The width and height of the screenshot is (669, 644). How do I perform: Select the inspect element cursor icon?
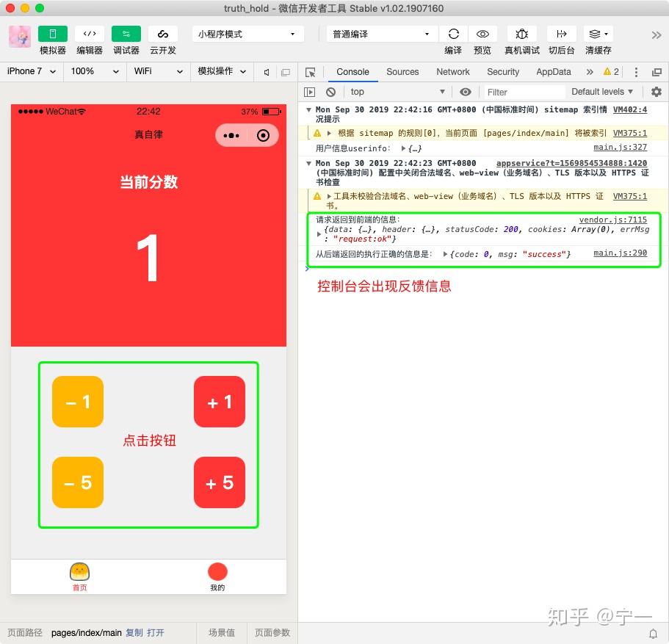(x=311, y=71)
